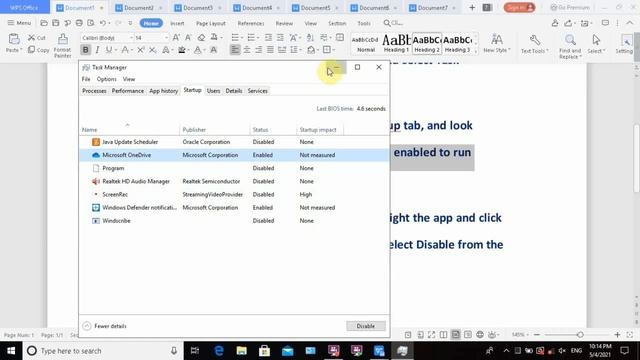Open Find and Replace
This screenshot has height=360, width=640.
(x=570, y=46)
